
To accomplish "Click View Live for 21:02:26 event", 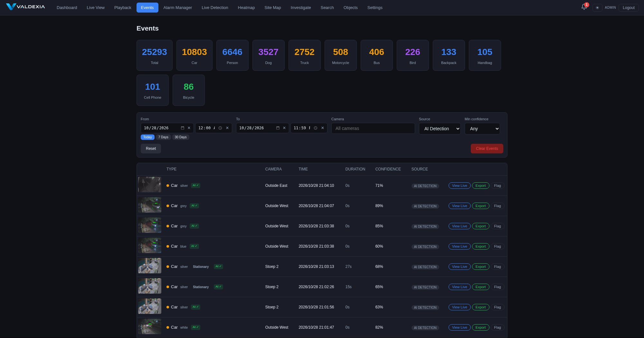I will pyautogui.click(x=459, y=287).
